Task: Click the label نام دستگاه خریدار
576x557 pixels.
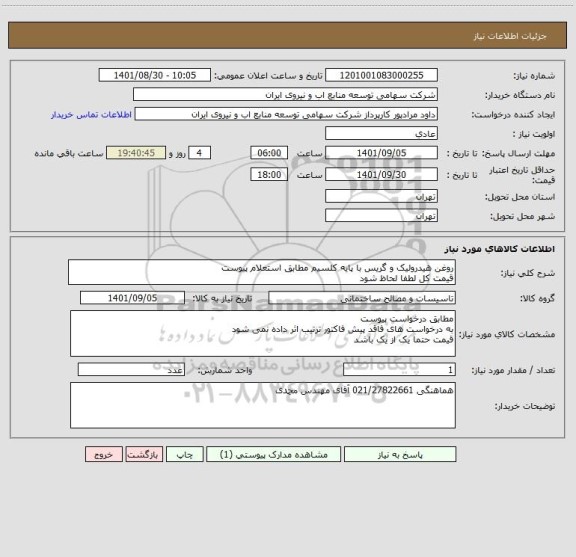Action: point(520,96)
